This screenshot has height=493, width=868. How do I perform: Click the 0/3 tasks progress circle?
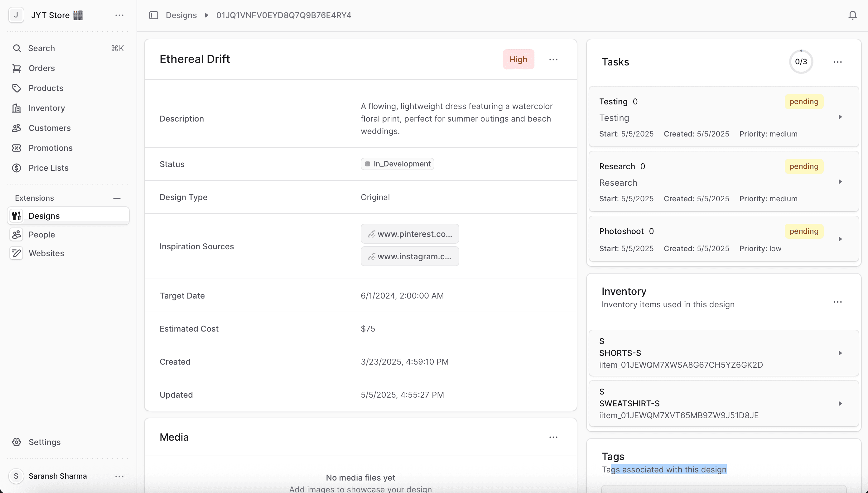[x=801, y=62]
